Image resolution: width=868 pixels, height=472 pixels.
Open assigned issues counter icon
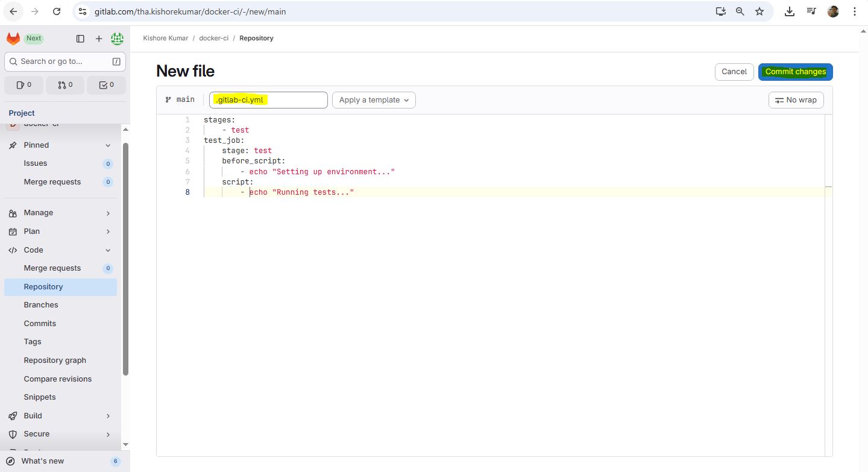tap(24, 85)
